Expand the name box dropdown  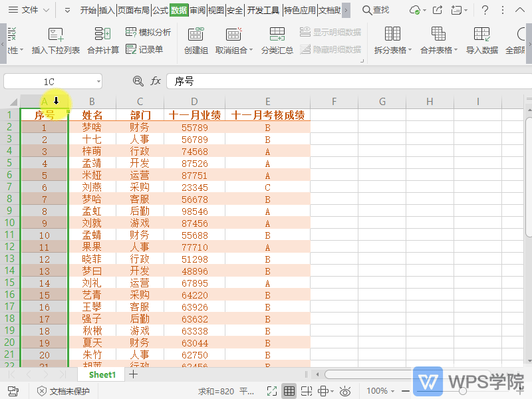tap(98, 81)
